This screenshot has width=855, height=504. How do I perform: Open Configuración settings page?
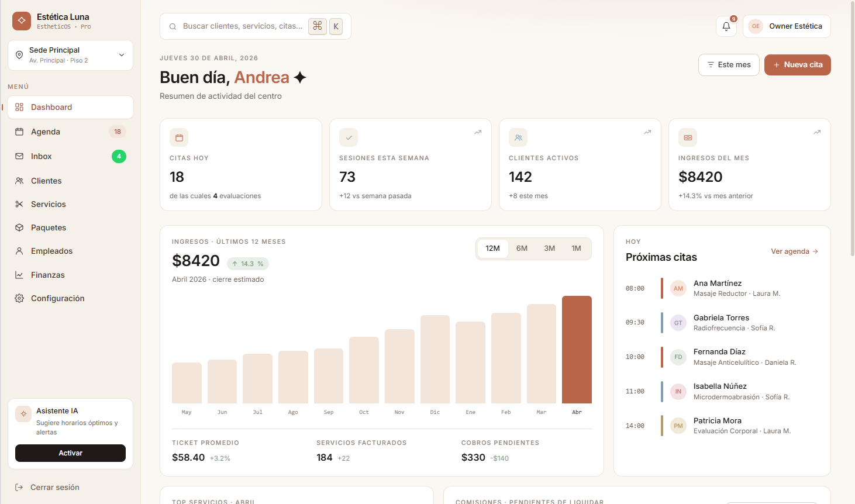tap(71, 298)
